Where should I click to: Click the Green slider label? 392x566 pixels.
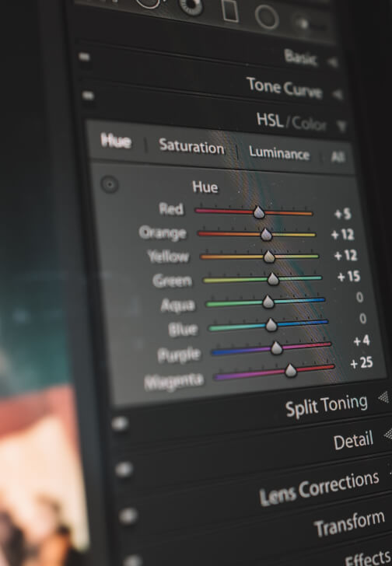click(172, 281)
